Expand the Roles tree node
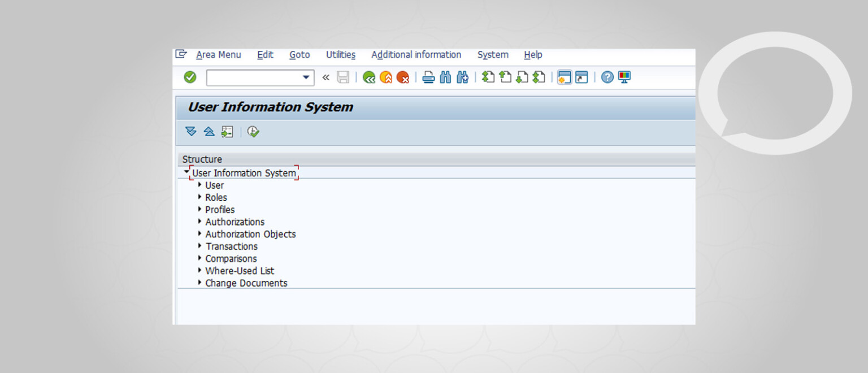This screenshot has width=868, height=373. point(200,197)
